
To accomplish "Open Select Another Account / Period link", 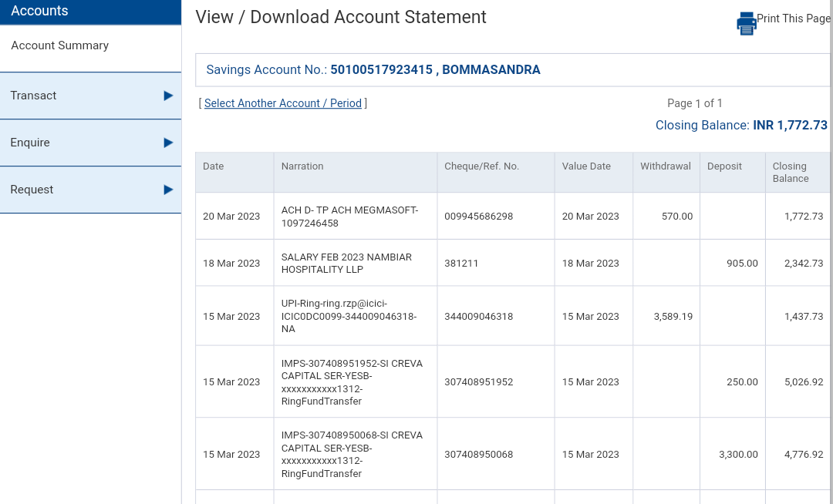I will point(282,103).
